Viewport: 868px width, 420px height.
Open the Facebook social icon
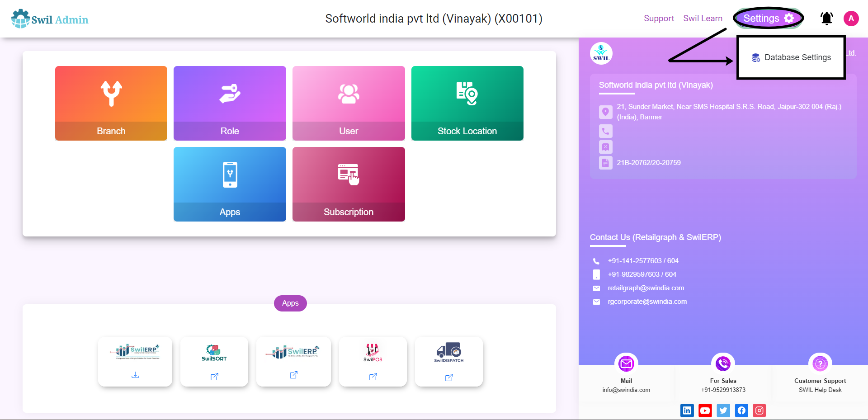(741, 411)
